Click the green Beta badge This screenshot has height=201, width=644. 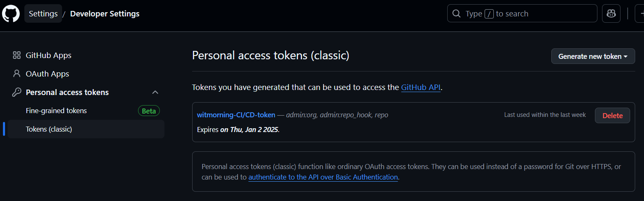click(149, 111)
